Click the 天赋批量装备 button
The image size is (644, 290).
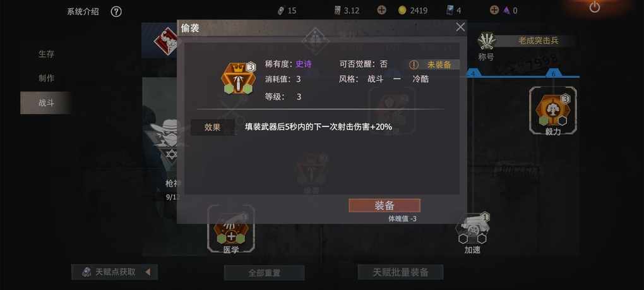tap(400, 272)
